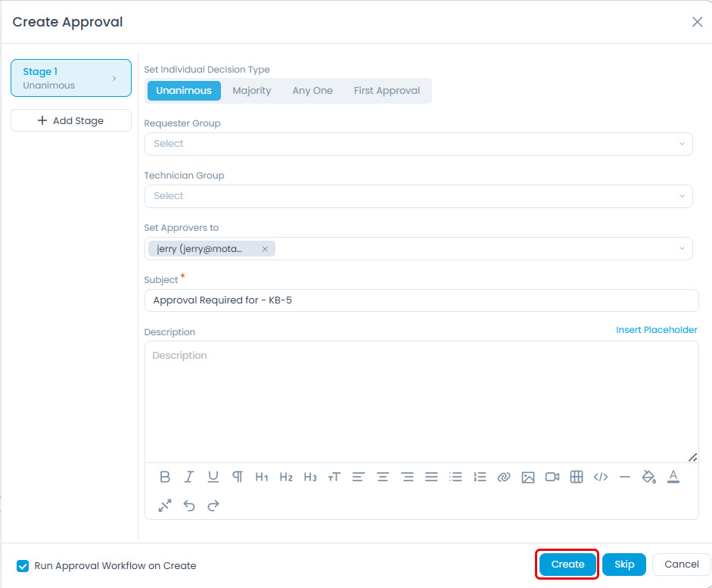This screenshot has width=712, height=588.
Task: Insert a table via the table icon
Action: 577,477
